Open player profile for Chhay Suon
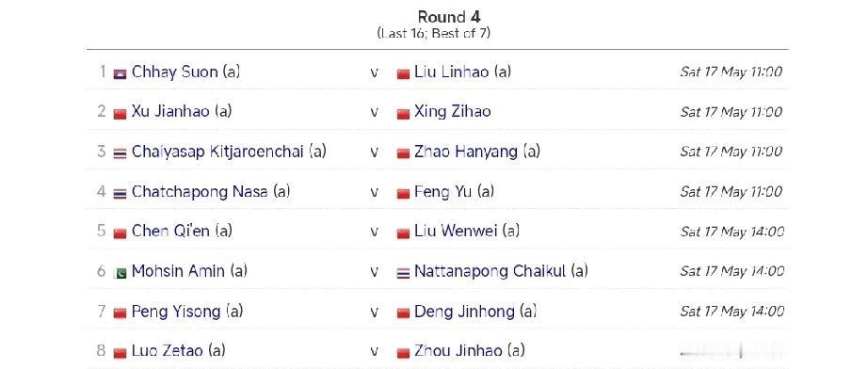Image resolution: width=868 pixels, height=369 pixels. (x=174, y=72)
